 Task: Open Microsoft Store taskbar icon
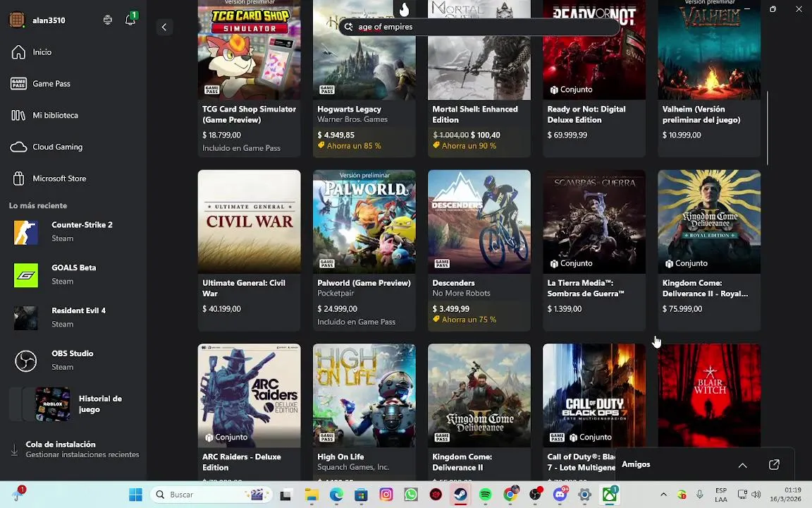[361, 495]
